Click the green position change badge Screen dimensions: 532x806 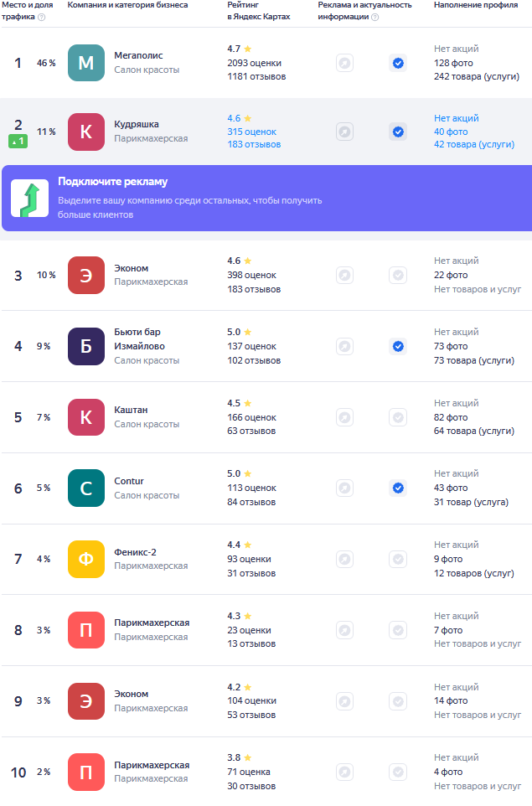click(18, 141)
